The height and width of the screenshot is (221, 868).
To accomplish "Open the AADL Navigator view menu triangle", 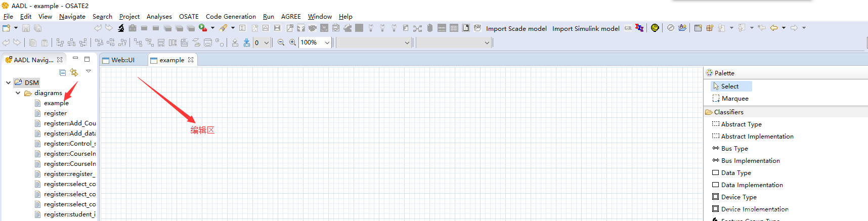I will 89,71.
